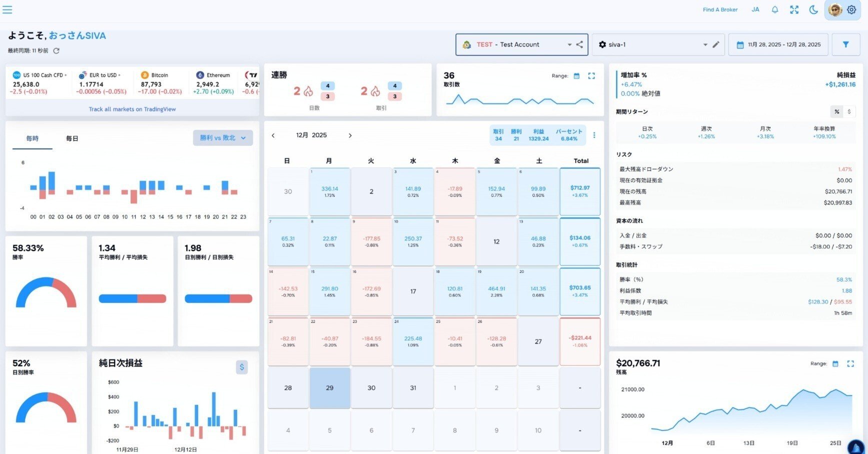Open the 勝利 vs 敗北 chart selector
Viewport: 868px width, 454px height.
click(223, 137)
